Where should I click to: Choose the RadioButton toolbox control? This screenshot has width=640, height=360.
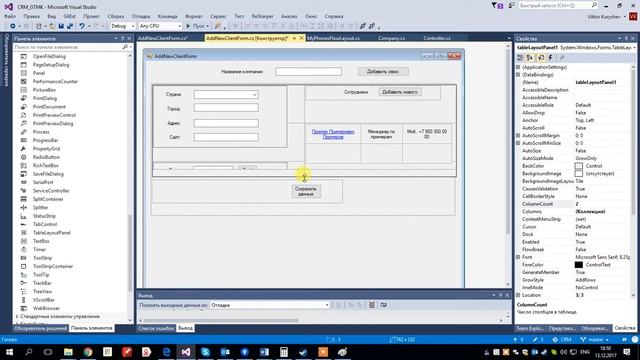coord(46,157)
